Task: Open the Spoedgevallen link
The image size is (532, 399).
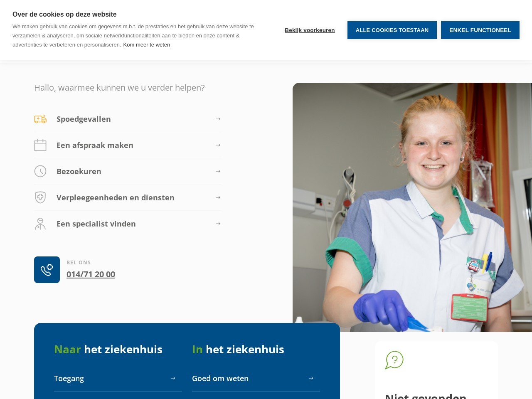Action: coord(127,119)
